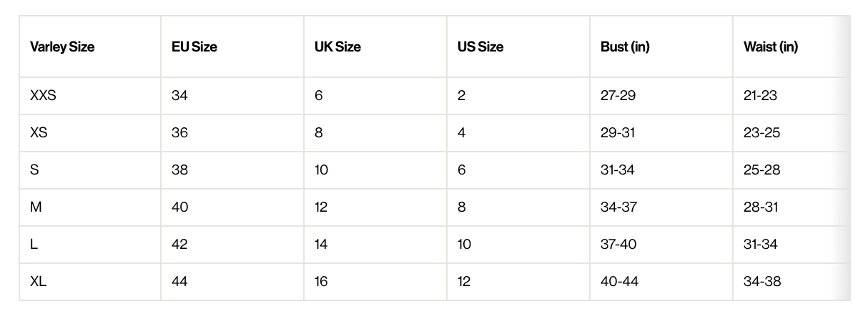Click the XS size row label

[39, 133]
